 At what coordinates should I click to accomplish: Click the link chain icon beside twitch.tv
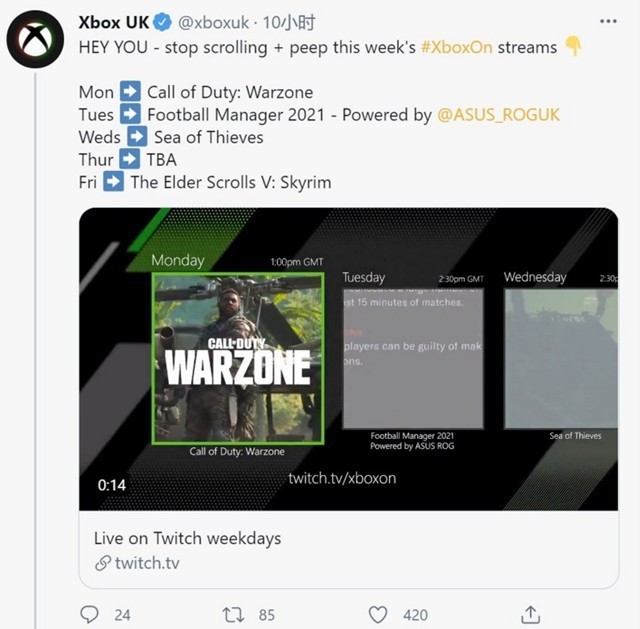tap(102, 564)
